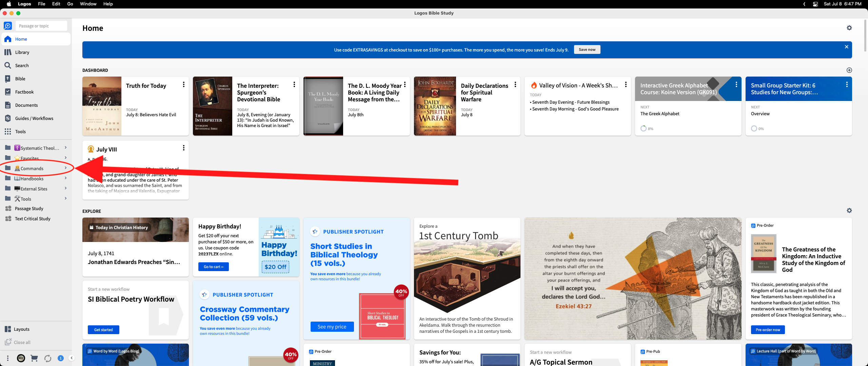This screenshot has width=868, height=366.
Task: Open the D. L. Moody Year Book options menu
Action: coord(405,84)
